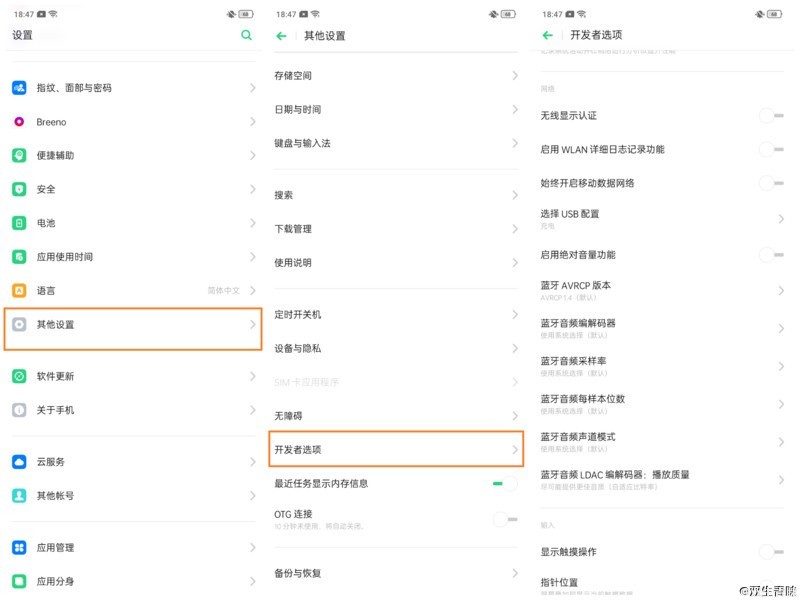Image resolution: width=800 pixels, height=600 pixels.
Task: Toggle 启用 WLAN 详细日志记录功能 switch
Action: coord(771,149)
